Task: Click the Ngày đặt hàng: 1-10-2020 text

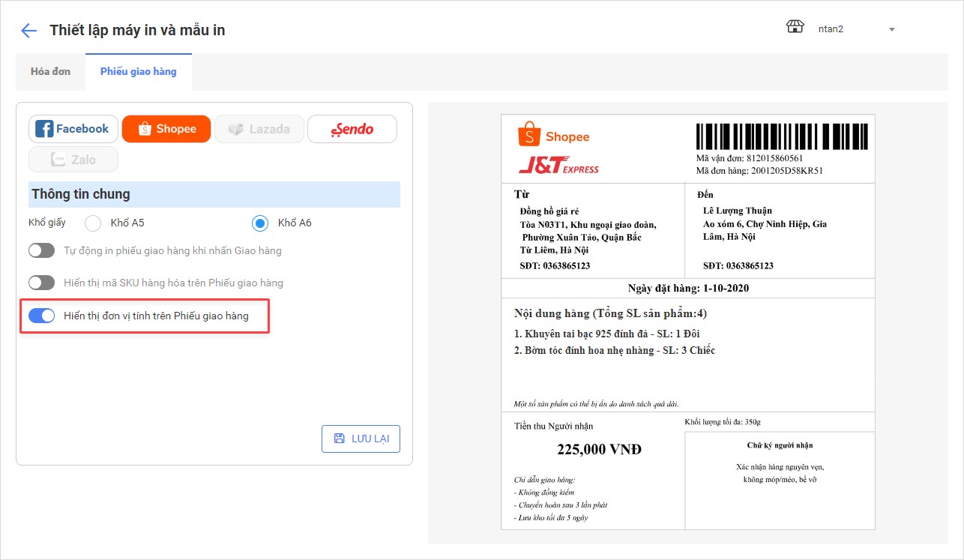Action: coord(688,288)
